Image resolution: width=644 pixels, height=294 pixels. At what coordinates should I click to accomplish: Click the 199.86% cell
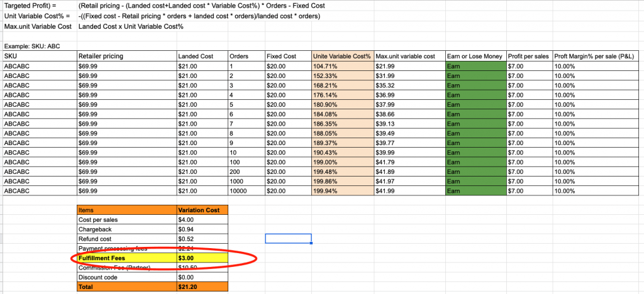click(x=343, y=182)
